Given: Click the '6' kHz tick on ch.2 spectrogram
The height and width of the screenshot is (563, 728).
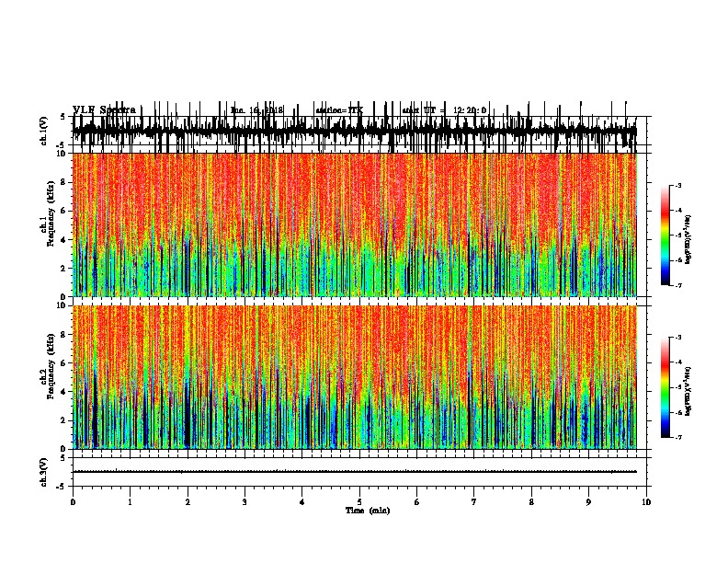Looking at the screenshot, I should pyautogui.click(x=64, y=363).
